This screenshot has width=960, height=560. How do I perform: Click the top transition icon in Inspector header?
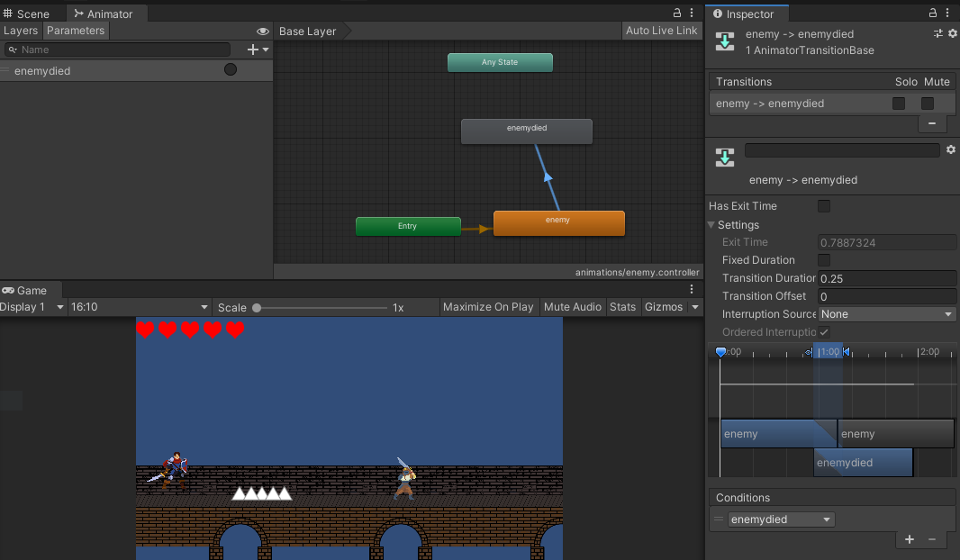click(725, 41)
